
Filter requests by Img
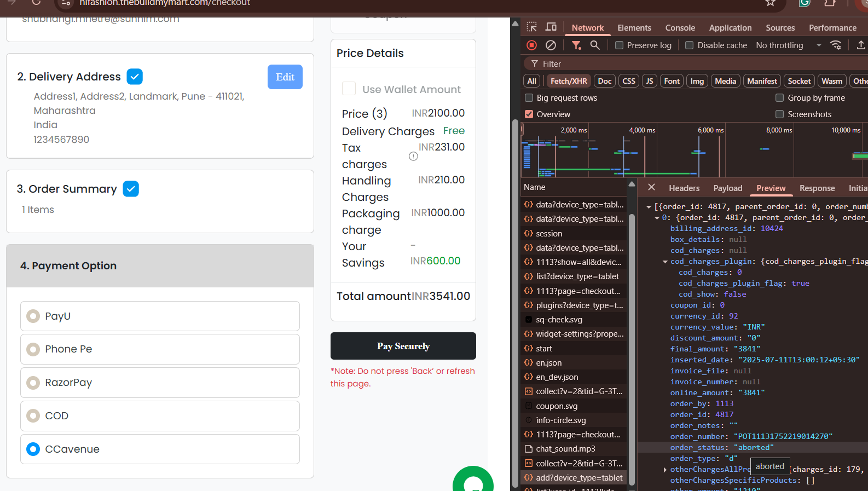coord(697,81)
